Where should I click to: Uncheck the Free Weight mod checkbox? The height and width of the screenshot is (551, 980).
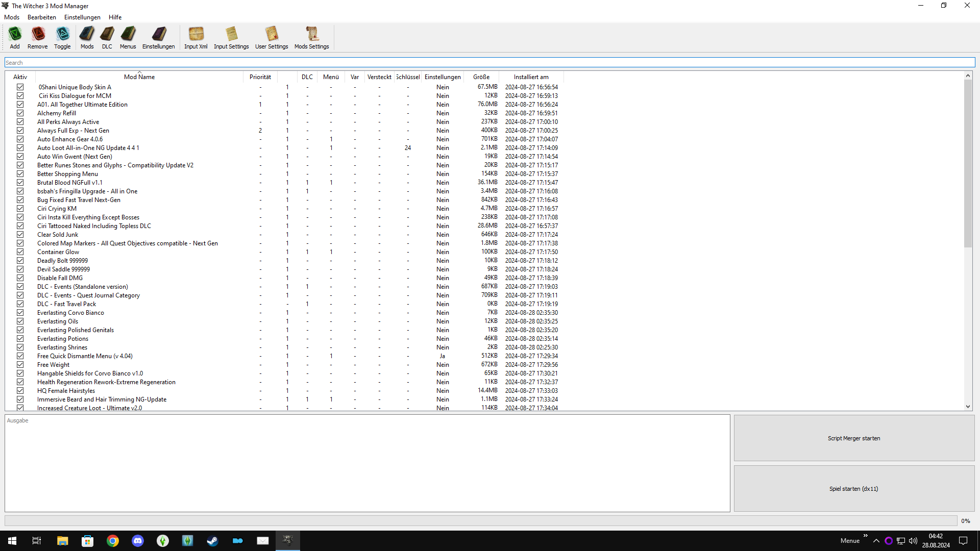pyautogui.click(x=20, y=365)
